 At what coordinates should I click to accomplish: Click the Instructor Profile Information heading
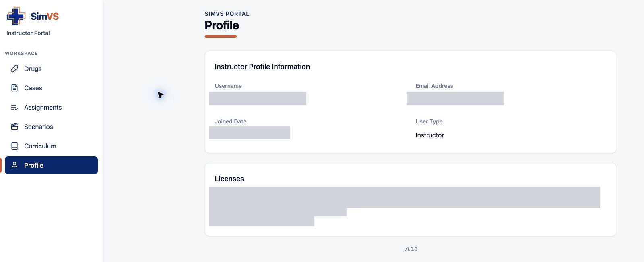point(262,67)
